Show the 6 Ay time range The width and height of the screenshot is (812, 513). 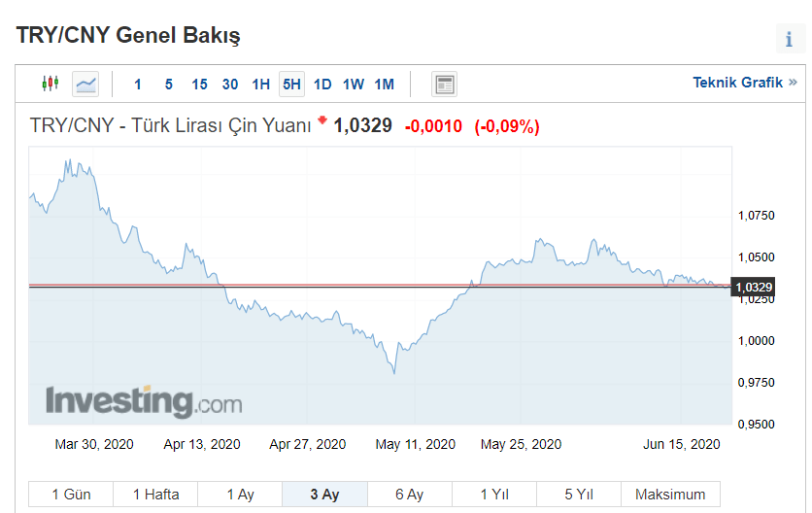409,495
